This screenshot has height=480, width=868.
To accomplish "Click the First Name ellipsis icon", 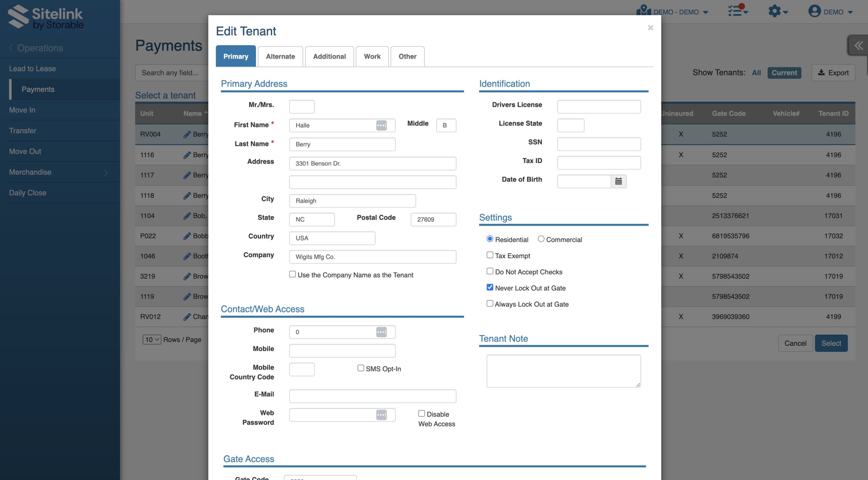I will [381, 125].
